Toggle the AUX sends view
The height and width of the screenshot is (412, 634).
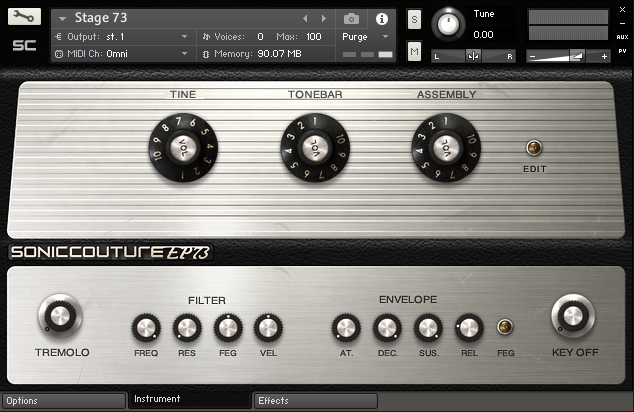pyautogui.click(x=622, y=37)
